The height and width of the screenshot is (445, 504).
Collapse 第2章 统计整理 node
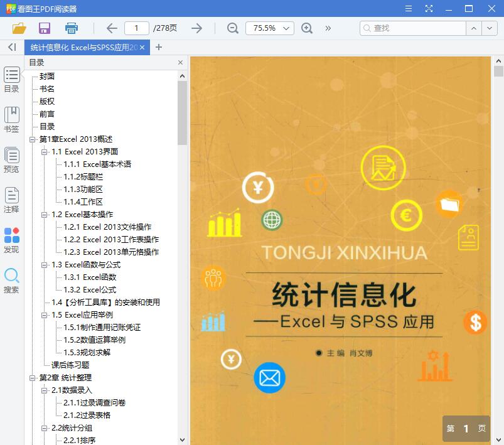32,378
